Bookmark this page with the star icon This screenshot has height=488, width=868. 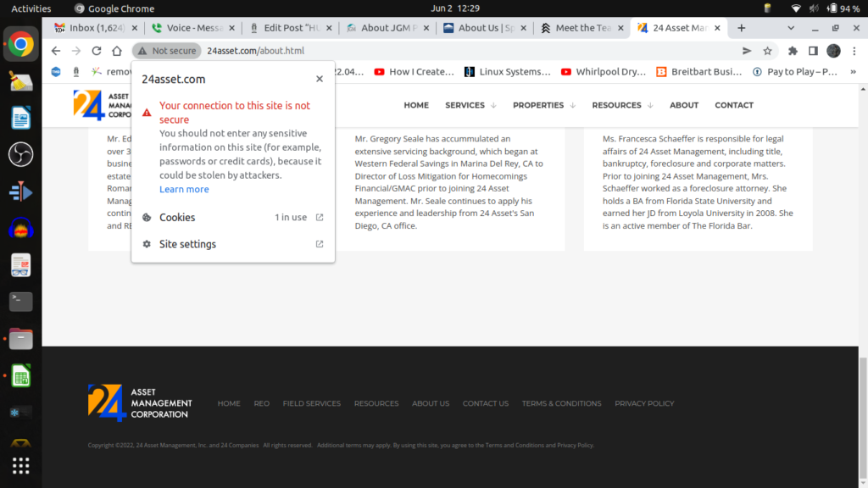click(767, 51)
